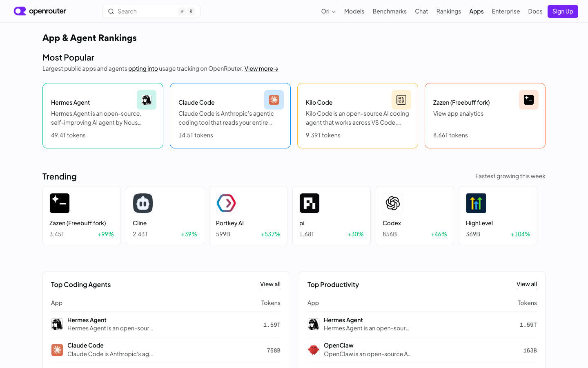Open Docs from the navigation bar

(535, 11)
